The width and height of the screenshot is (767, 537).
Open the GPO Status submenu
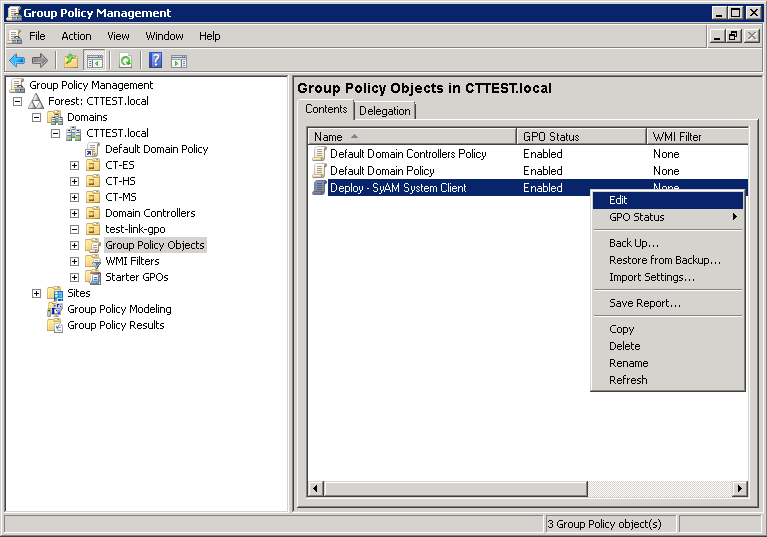(636, 217)
